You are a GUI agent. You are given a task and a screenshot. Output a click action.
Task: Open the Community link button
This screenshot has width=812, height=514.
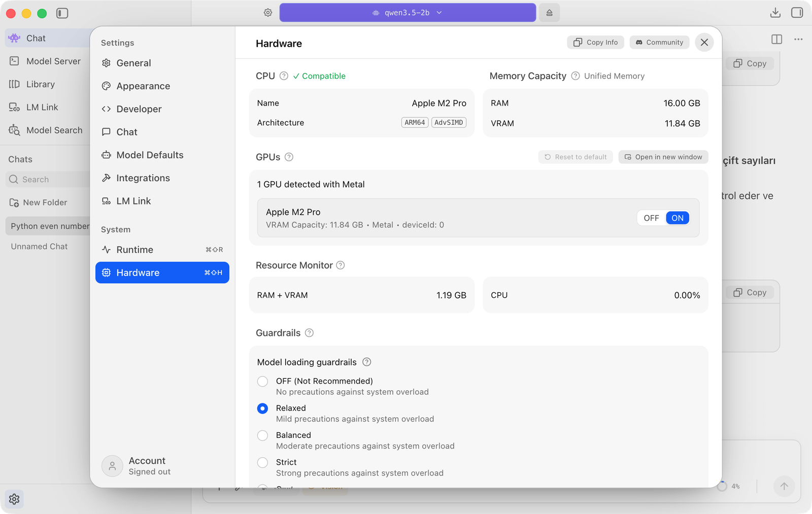tap(659, 43)
